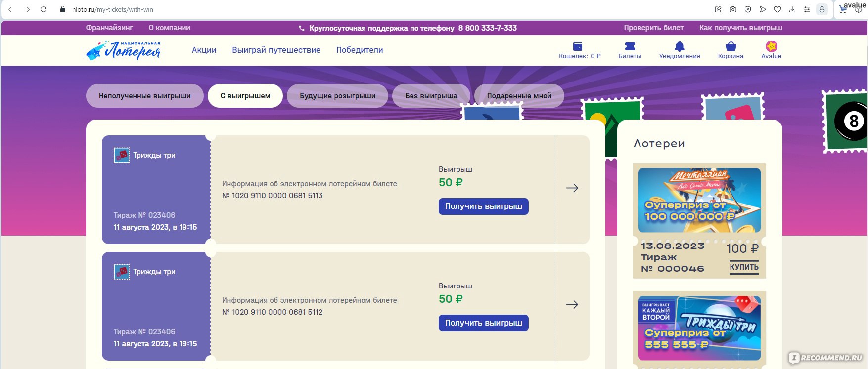The image size is (868, 369).
Task: Click the padlock site info icon
Action: [x=63, y=9]
